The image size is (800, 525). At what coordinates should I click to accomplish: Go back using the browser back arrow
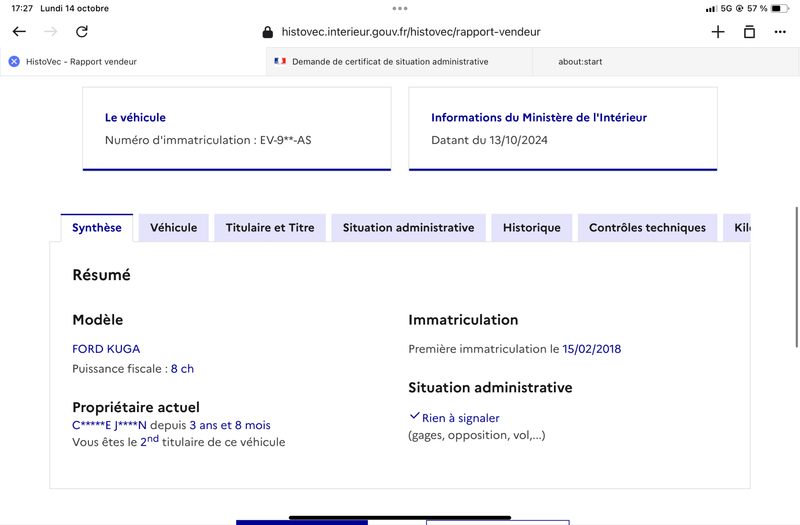pyautogui.click(x=19, y=32)
